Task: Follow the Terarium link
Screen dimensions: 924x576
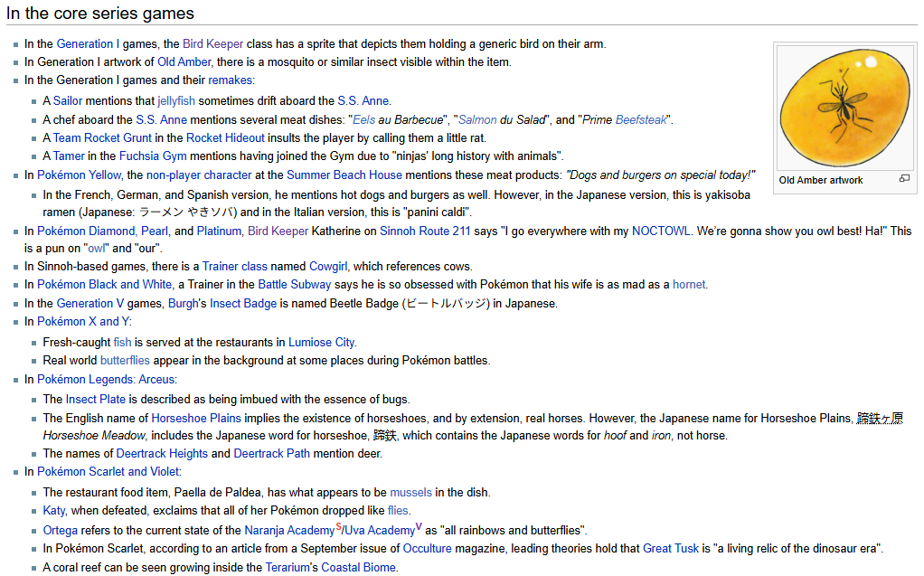Action: coord(287,568)
